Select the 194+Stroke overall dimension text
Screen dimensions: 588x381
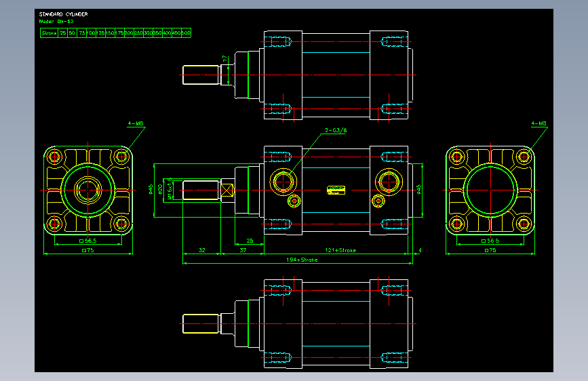pyautogui.click(x=302, y=260)
